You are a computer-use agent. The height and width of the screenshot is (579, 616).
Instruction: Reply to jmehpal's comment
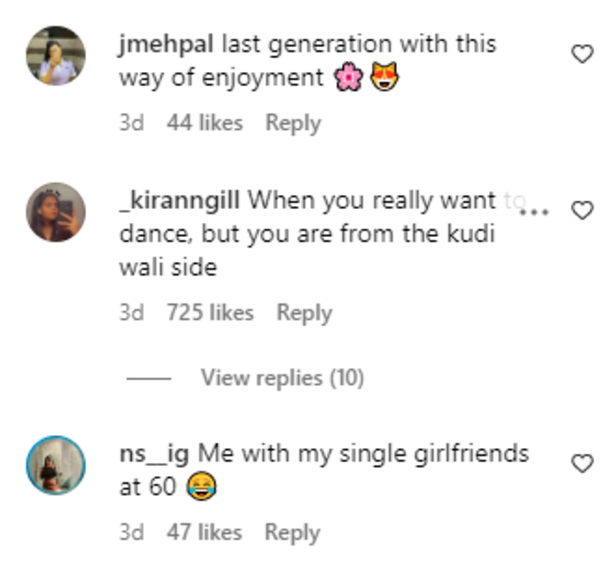pos(293,123)
